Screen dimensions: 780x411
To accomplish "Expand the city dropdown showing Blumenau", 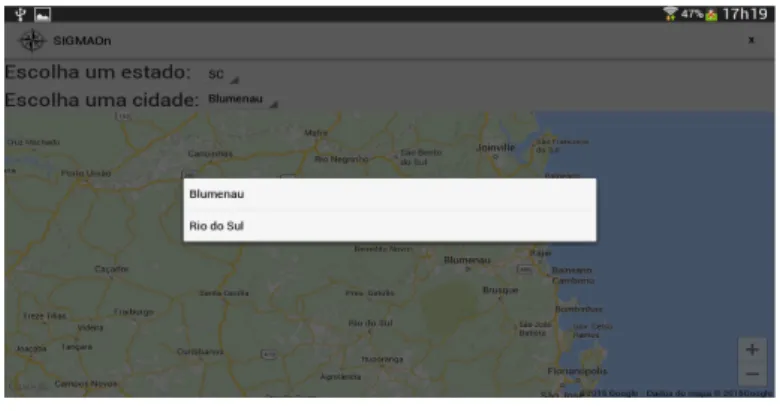I will [243, 100].
